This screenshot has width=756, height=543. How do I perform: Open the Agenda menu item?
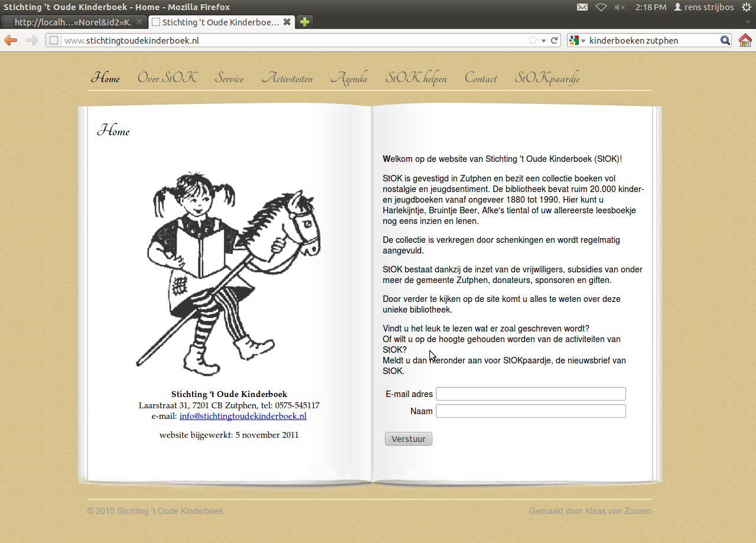click(348, 78)
